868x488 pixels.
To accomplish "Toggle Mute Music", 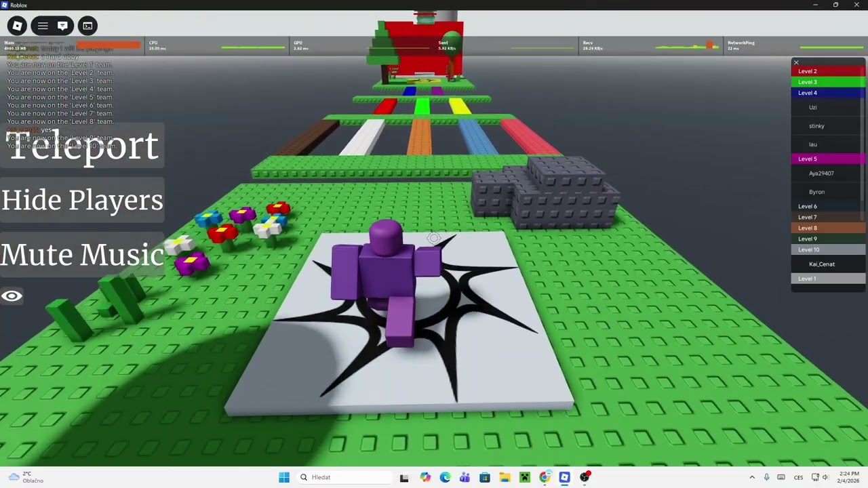I will [82, 255].
